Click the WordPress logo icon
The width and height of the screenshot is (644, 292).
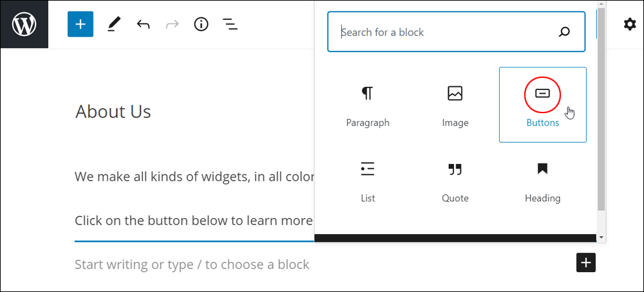24,24
